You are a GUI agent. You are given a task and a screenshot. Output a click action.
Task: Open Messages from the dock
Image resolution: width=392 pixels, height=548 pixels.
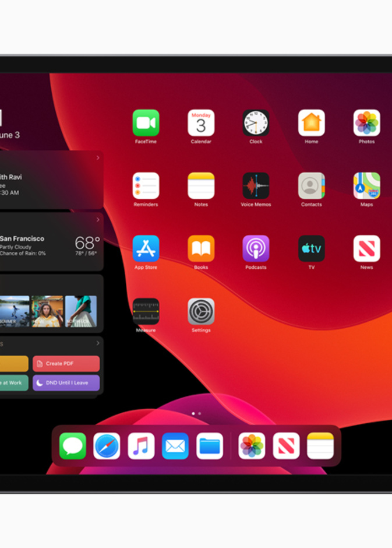(x=73, y=446)
